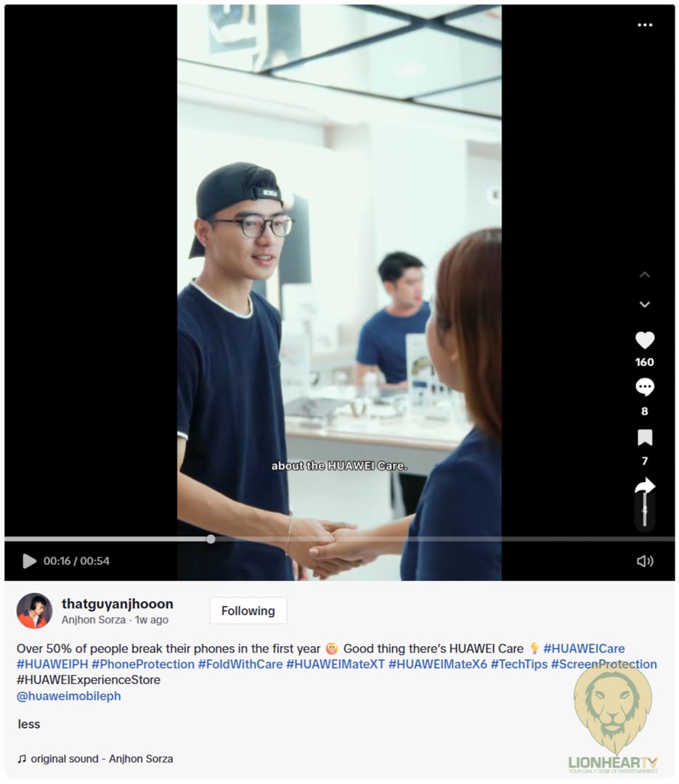Visit the @huaweimobileph mention
Image resolution: width=679 pixels, height=784 pixels.
point(68,696)
